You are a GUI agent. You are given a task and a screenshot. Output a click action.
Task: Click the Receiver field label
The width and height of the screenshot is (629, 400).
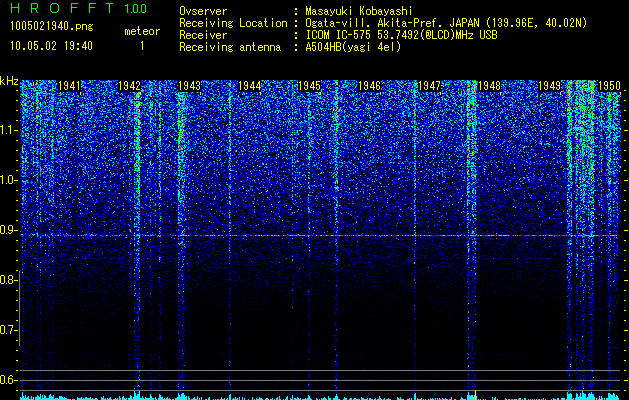click(x=203, y=35)
